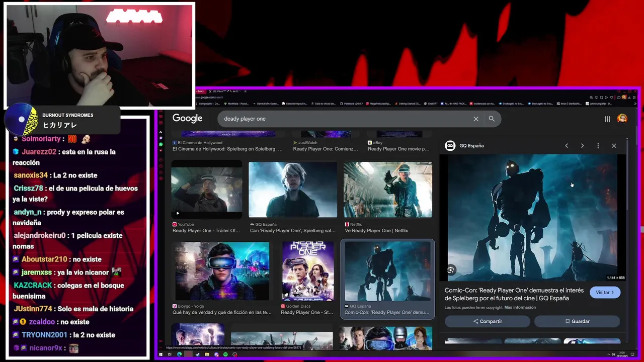Open the JustWatch 'Ready Player One: Comienz...' result
Viewport: 644px width, 362px height.
click(326, 149)
